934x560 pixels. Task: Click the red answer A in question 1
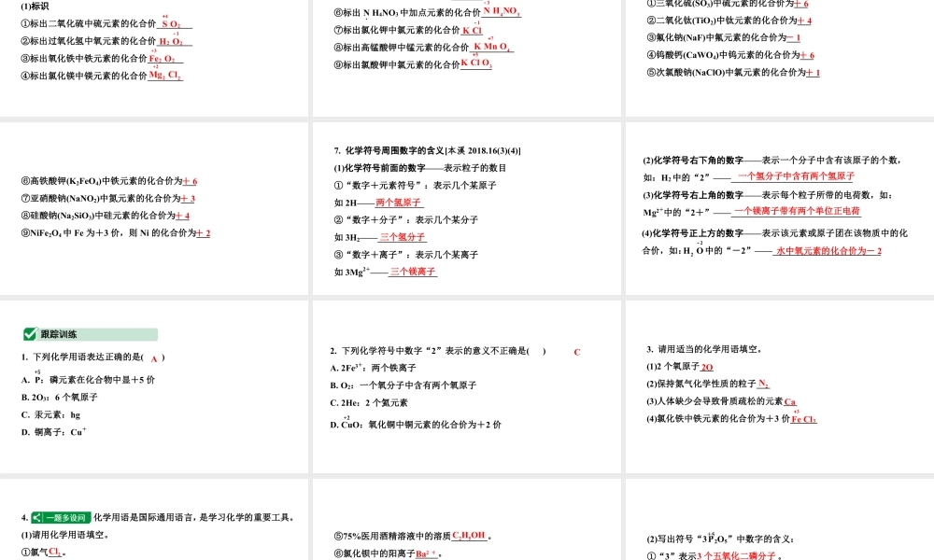pyautogui.click(x=154, y=358)
